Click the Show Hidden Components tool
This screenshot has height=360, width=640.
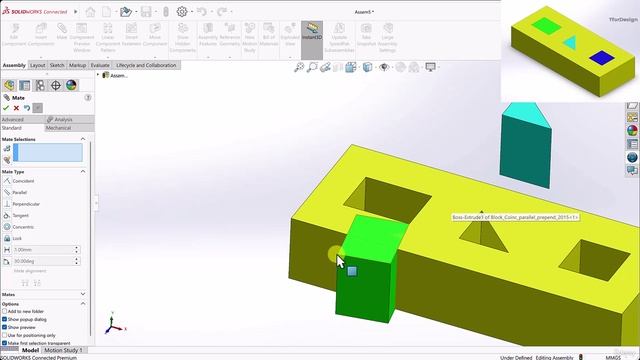click(182, 37)
